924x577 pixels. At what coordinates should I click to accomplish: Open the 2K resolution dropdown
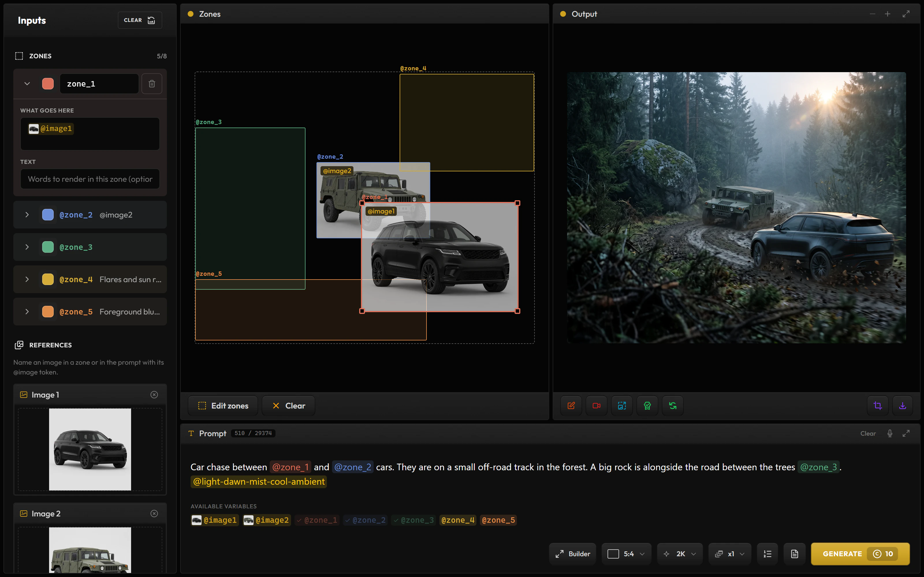click(680, 554)
